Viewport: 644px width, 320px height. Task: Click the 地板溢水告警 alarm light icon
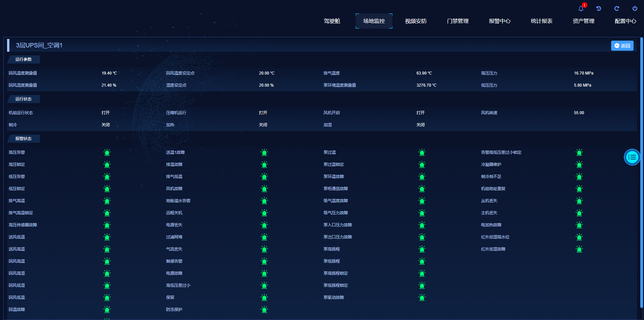click(264, 201)
